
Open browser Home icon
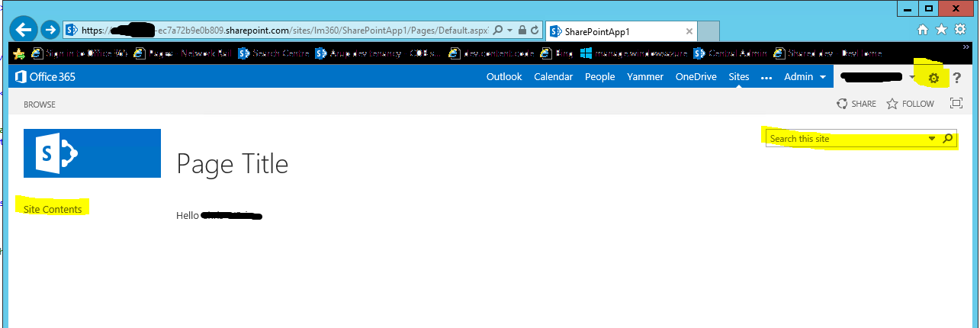(x=923, y=29)
